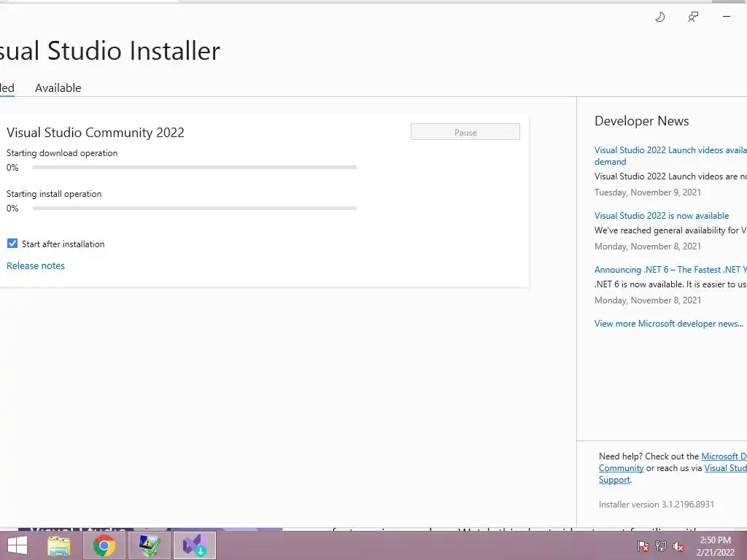This screenshot has height=560, width=747.
Task: Open the Microsoft Developer Community link
Action: 673,462
